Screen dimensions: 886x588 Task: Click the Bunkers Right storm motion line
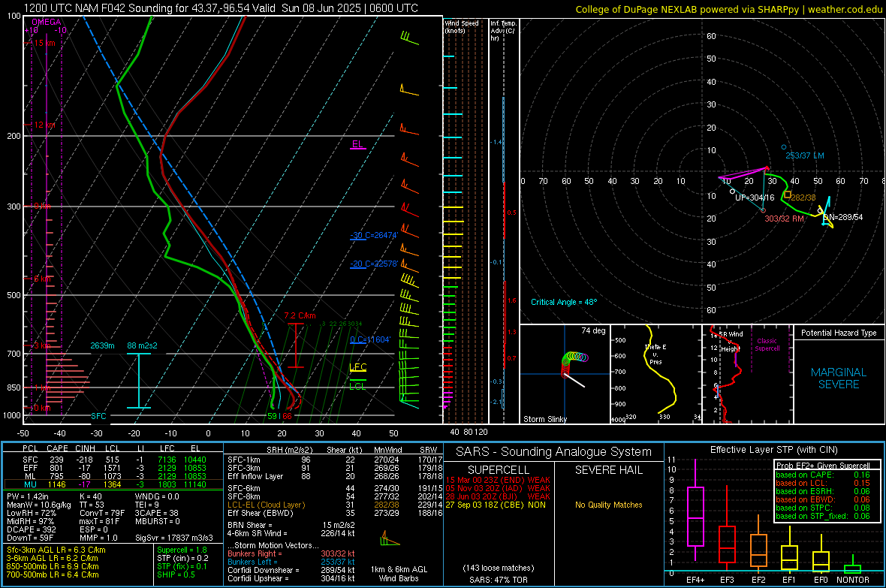tap(291, 553)
